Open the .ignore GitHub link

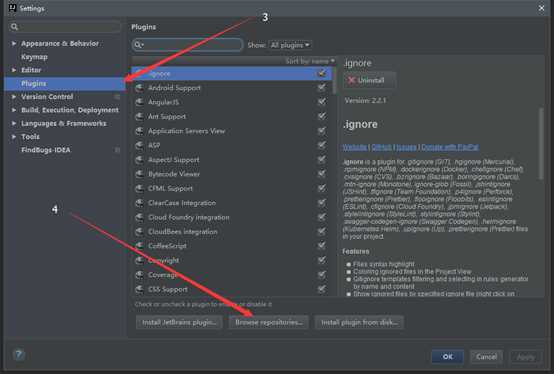pyautogui.click(x=381, y=147)
